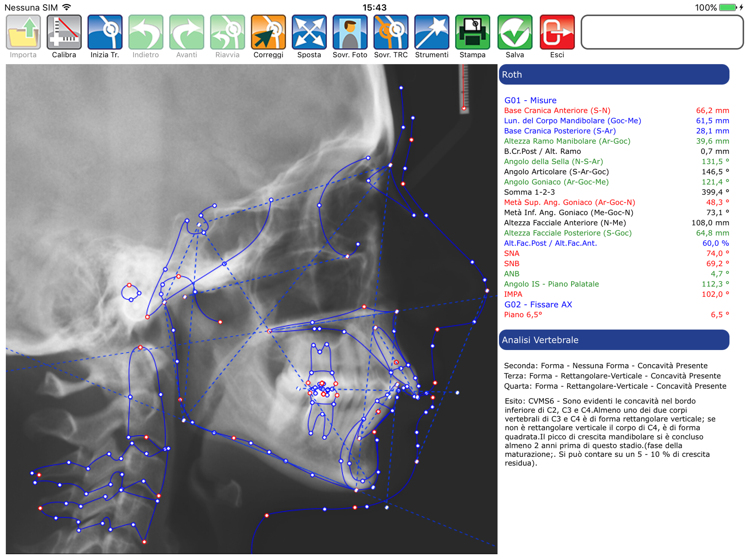Open the G01 - Misure section

(x=530, y=100)
